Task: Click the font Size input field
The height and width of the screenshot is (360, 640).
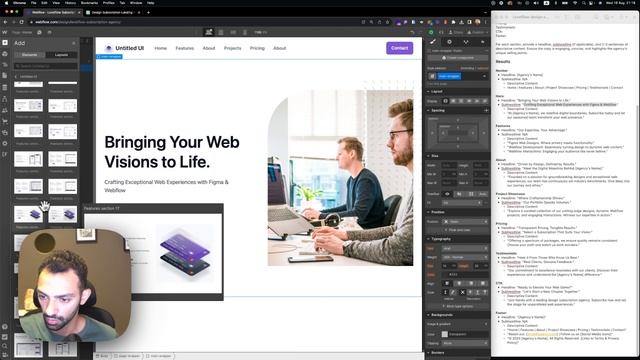Action: [449, 266]
